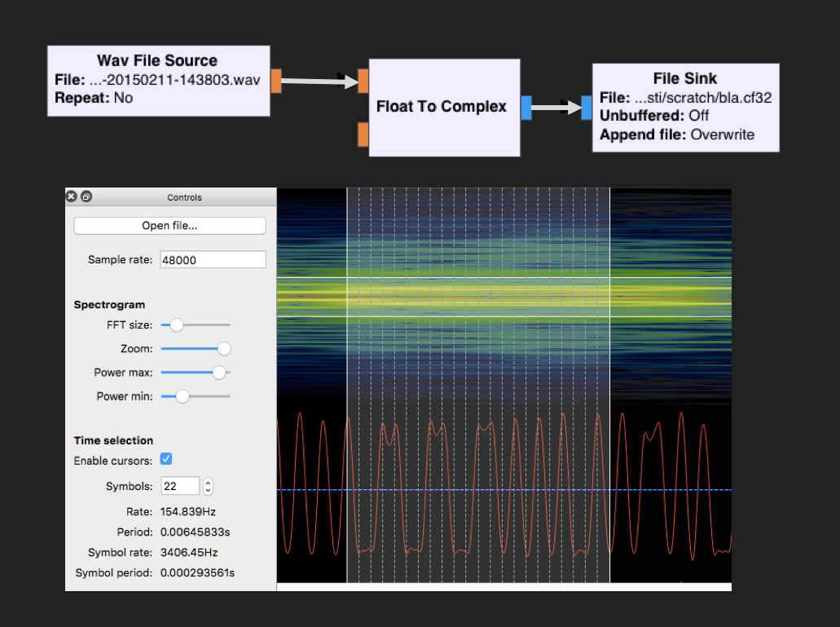Screen dimensions: 840x627
Task: Click the Power min slider handle
Action: [x=183, y=396]
